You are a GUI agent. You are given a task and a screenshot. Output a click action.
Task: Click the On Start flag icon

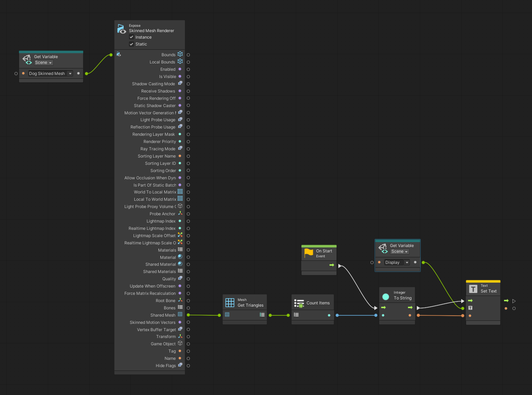308,253
